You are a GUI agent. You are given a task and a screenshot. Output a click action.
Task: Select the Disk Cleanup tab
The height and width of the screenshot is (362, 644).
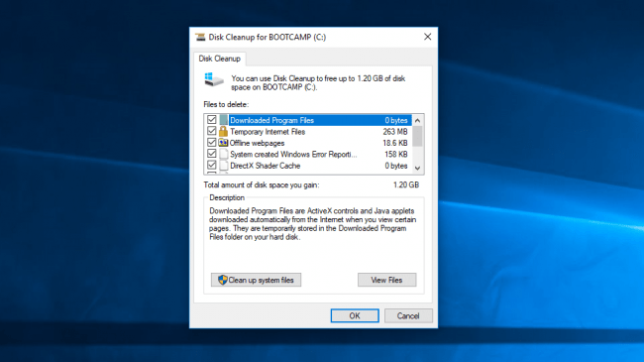click(220, 59)
